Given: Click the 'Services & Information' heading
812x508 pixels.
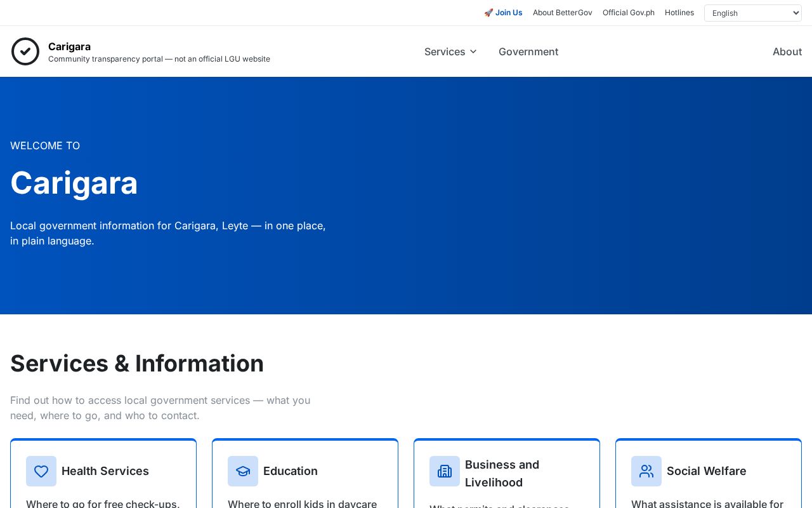Looking at the screenshot, I should [x=137, y=363].
